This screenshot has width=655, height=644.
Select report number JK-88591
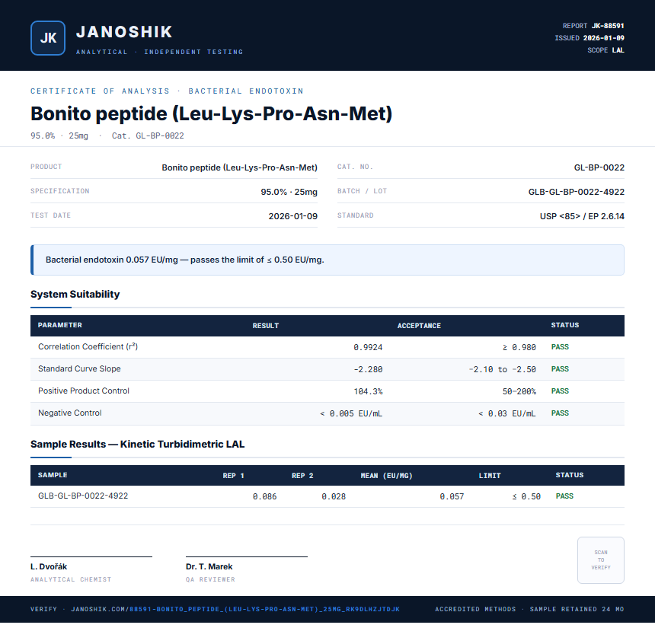pyautogui.click(x=608, y=26)
